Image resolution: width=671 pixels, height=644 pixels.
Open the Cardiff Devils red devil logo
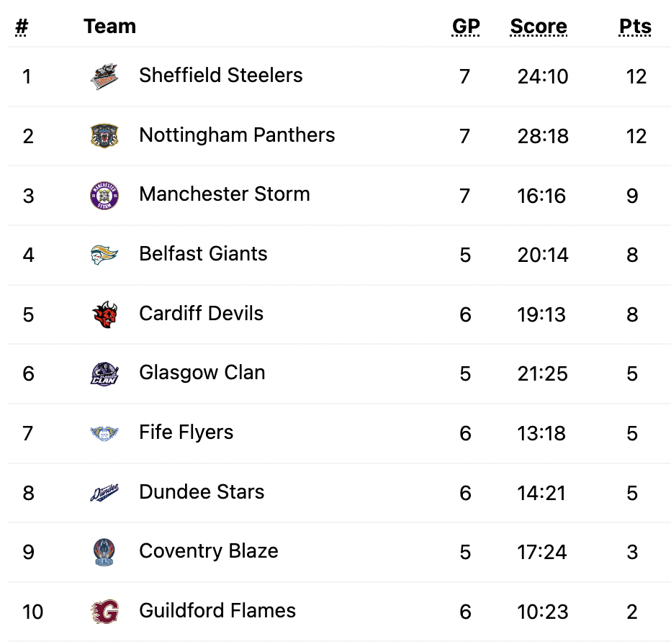tap(104, 314)
